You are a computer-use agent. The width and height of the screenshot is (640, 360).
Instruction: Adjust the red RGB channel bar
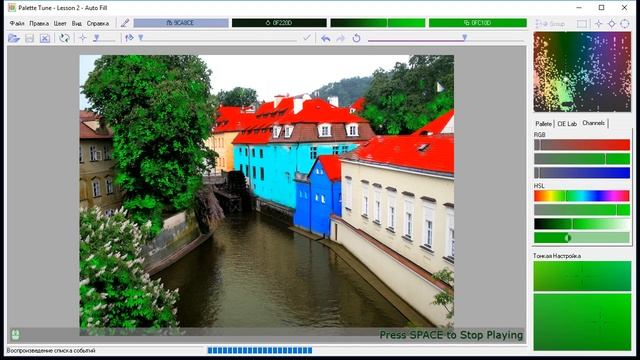[x=582, y=145]
